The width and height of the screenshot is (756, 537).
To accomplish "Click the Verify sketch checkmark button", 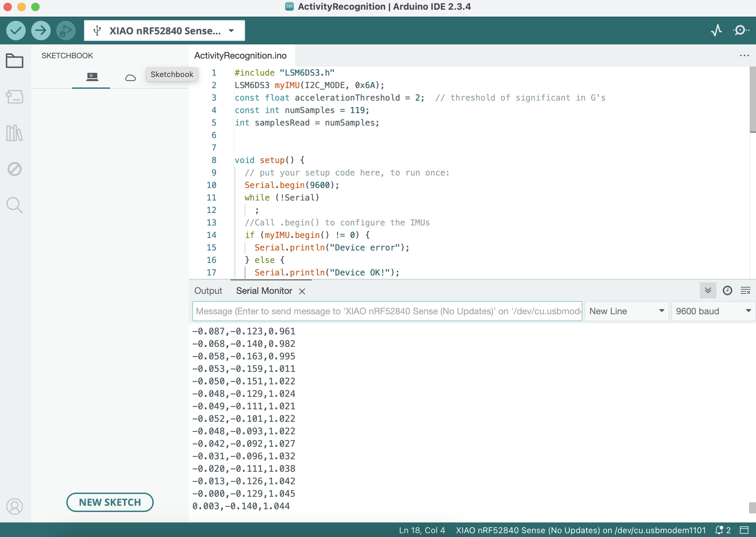I will click(16, 31).
